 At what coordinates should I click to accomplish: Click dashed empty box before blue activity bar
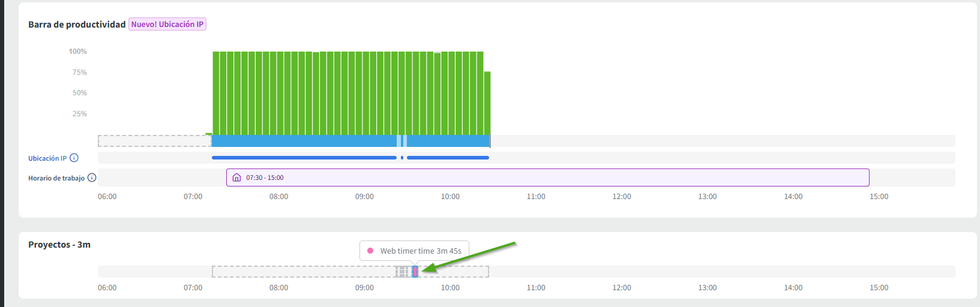point(154,141)
